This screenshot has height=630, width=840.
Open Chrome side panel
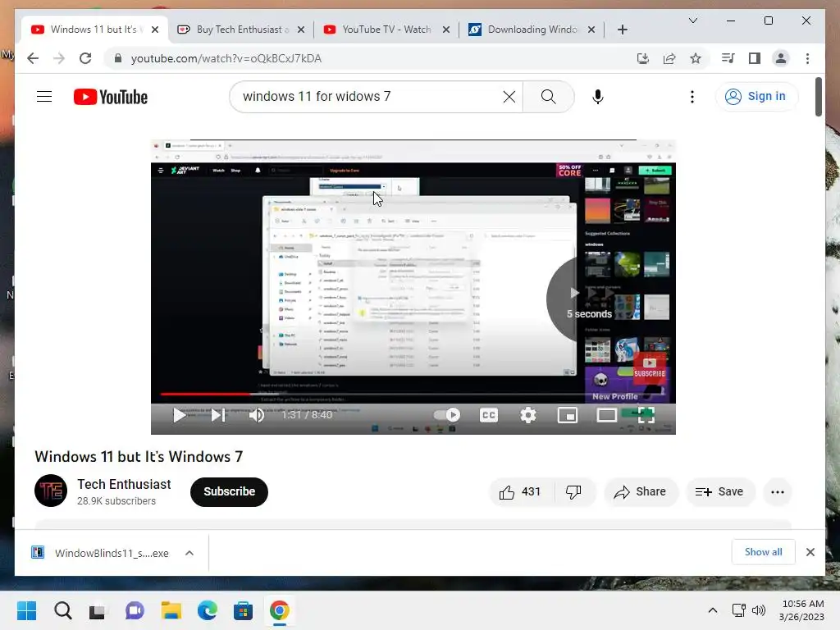[x=755, y=58]
